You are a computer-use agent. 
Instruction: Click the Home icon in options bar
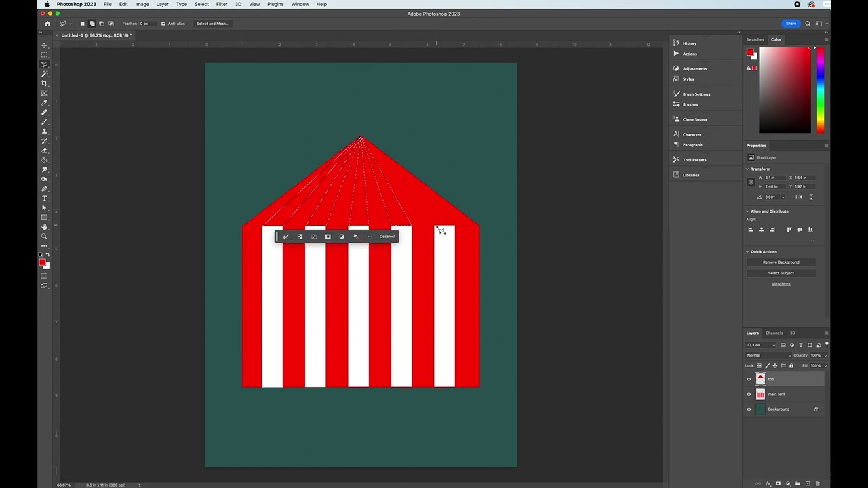[x=47, y=24]
